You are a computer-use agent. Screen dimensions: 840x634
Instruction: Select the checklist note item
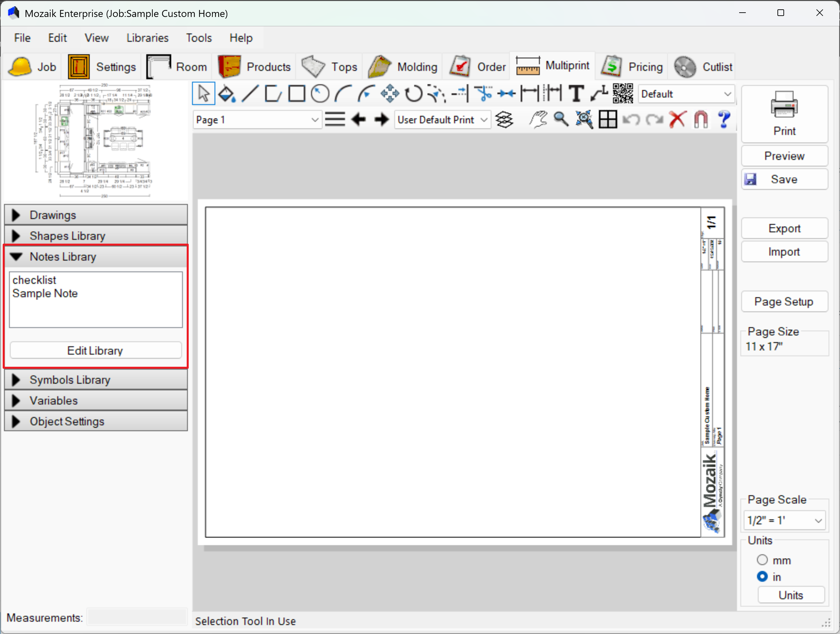[34, 280]
